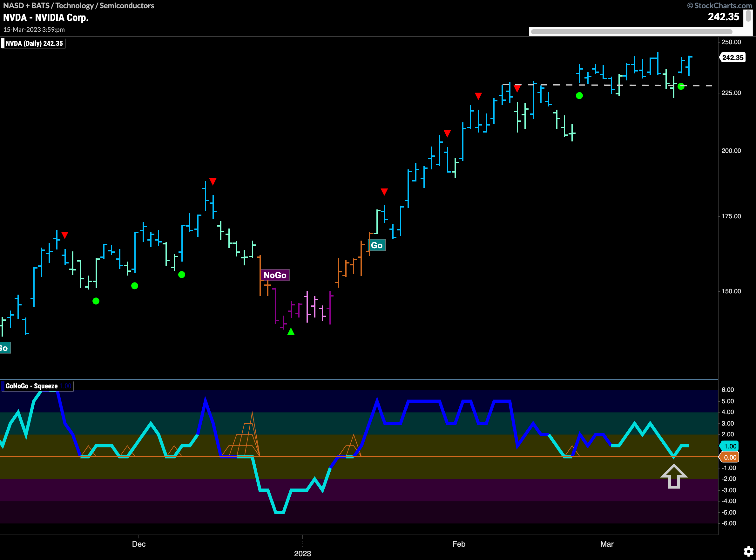Select the NVDA (Daily) 242.35 legend label
This screenshot has height=560, width=756.
33,44
